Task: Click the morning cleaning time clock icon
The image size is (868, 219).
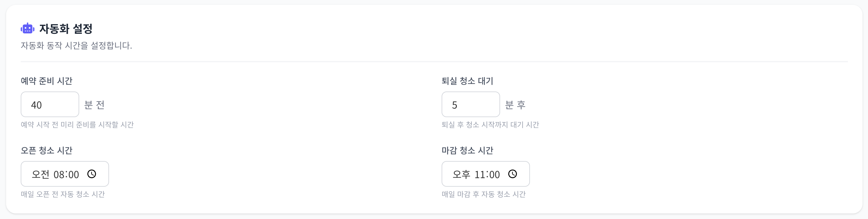Action: click(92, 174)
